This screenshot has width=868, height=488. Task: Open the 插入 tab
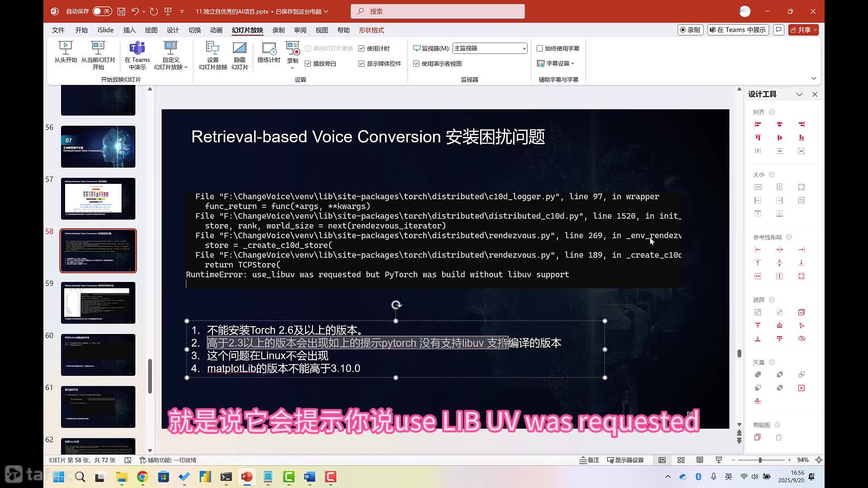129,30
